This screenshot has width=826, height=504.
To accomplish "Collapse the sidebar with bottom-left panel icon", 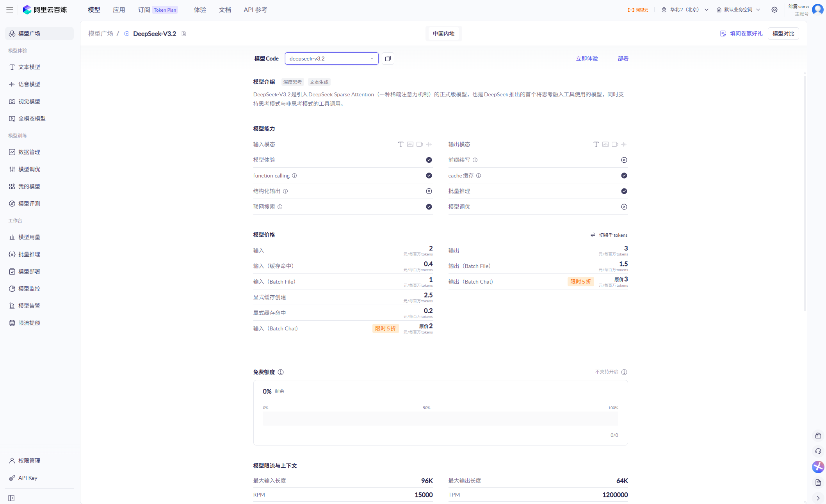I will (x=11, y=498).
